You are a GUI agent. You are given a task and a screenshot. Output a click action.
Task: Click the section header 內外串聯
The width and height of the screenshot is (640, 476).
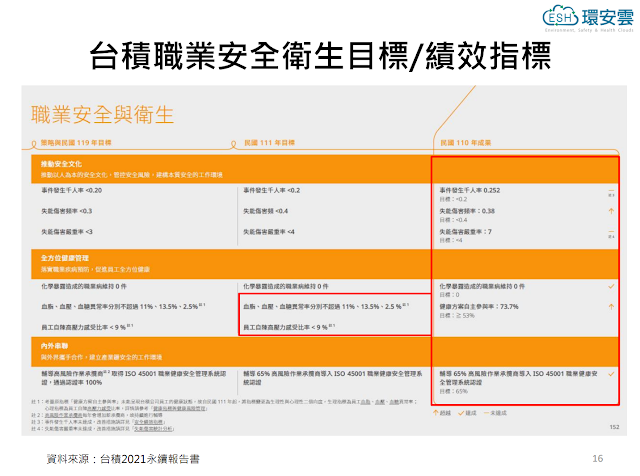(54, 346)
